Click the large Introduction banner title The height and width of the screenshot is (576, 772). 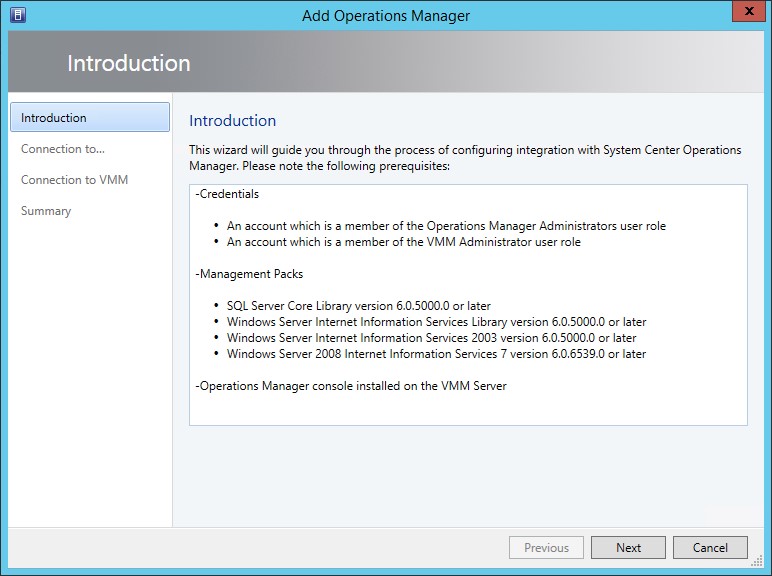[129, 63]
